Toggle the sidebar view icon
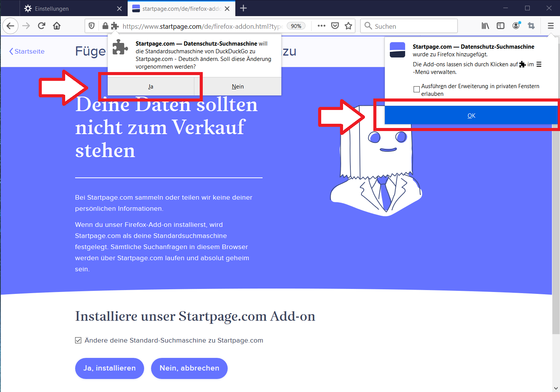This screenshot has width=560, height=392. [501, 26]
